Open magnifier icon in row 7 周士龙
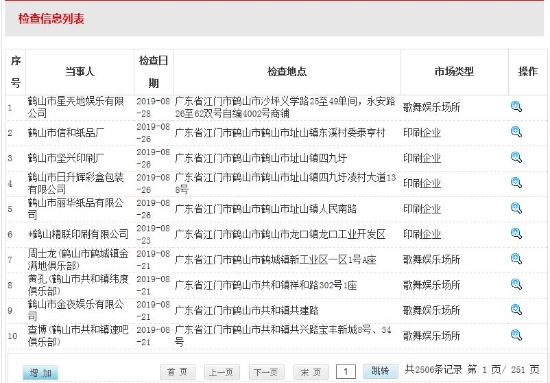 [516, 259]
